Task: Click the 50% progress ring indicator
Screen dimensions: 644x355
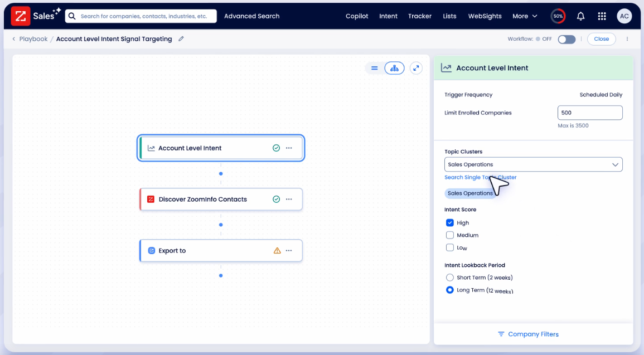Action: click(x=558, y=16)
